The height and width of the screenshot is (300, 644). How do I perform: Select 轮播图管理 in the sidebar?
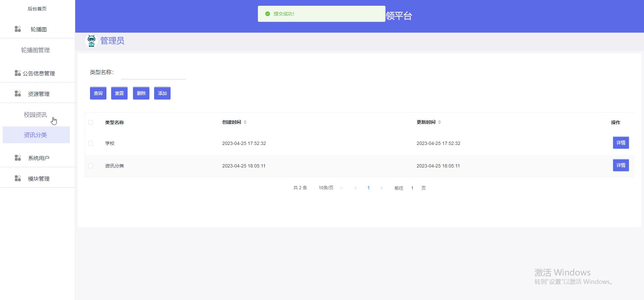tap(35, 50)
